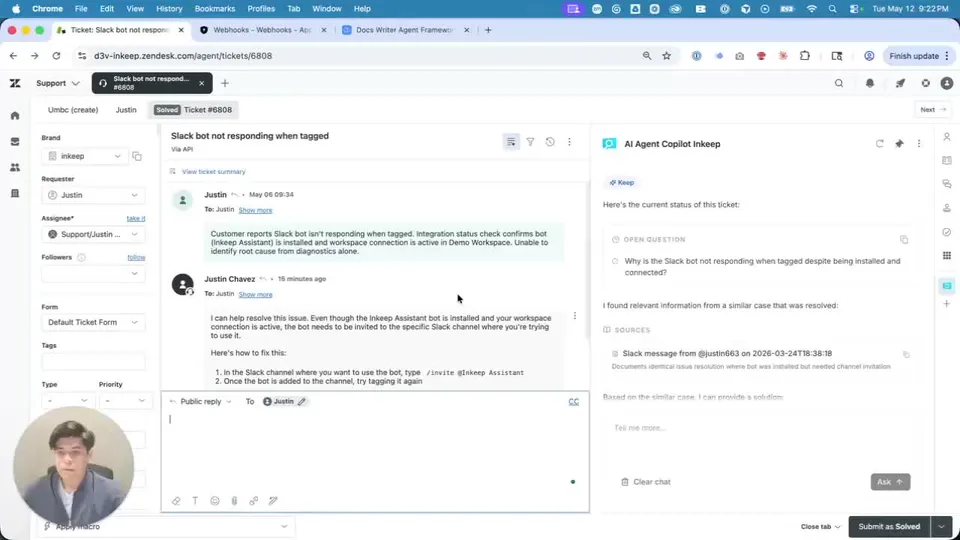Viewport: 960px width, 540px height.
Task: Click CC link in reply composer
Action: (574, 402)
